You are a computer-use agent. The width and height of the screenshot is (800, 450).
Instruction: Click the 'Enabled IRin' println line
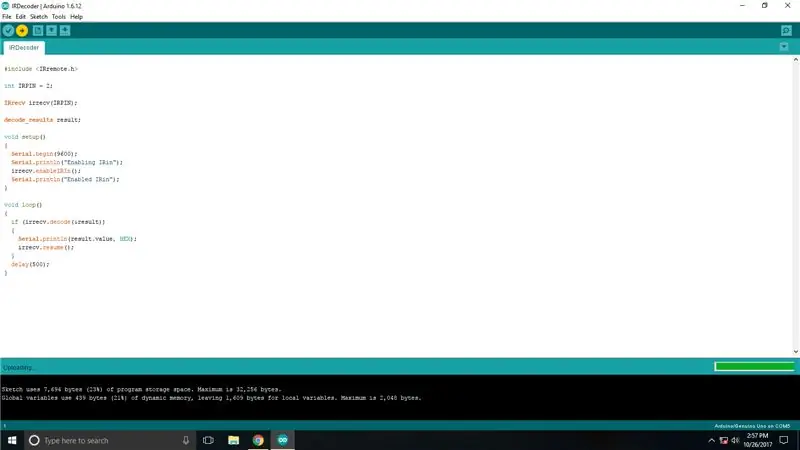click(65, 179)
